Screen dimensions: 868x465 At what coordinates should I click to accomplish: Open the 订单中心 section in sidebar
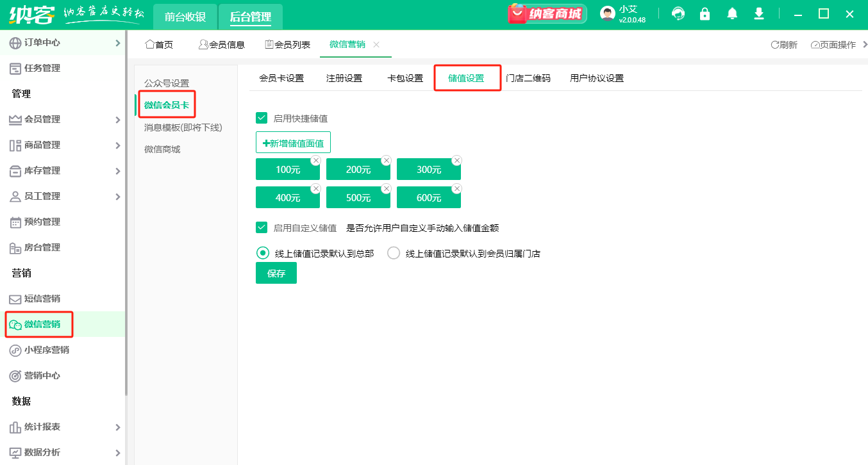[x=38, y=42]
